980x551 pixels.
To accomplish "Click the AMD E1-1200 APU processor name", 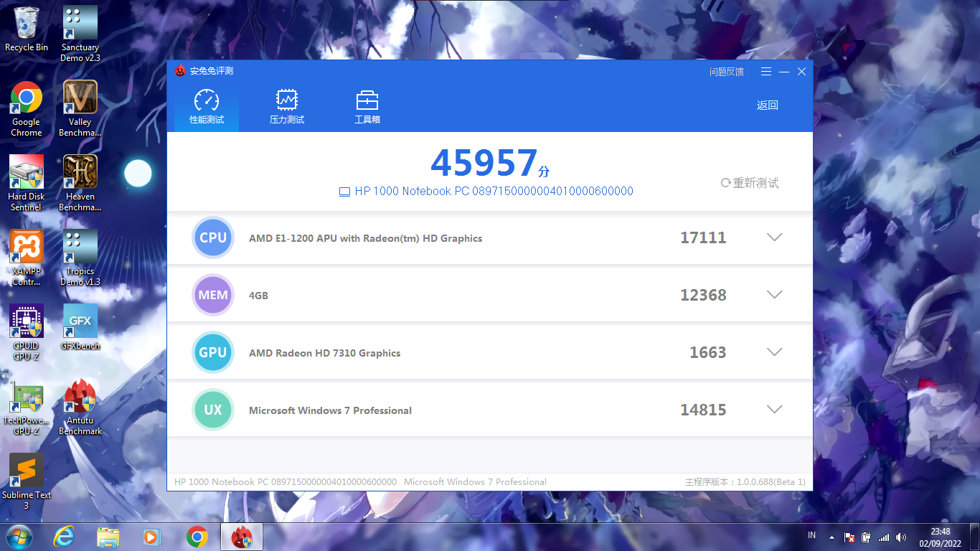I will [x=365, y=238].
